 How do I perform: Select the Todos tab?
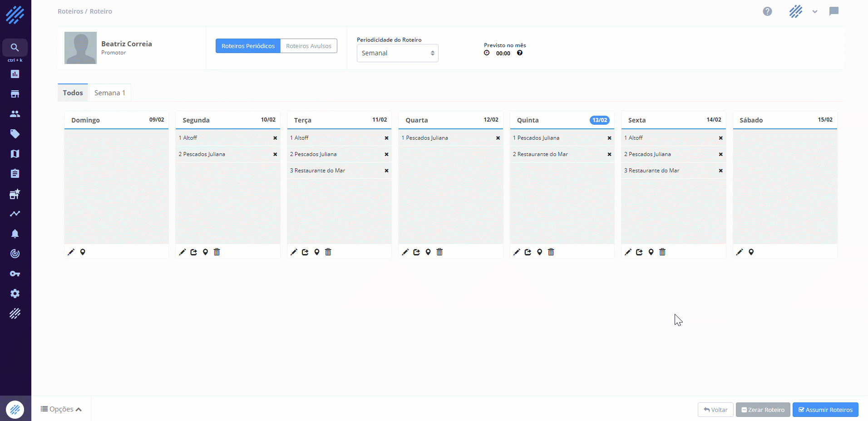point(73,93)
